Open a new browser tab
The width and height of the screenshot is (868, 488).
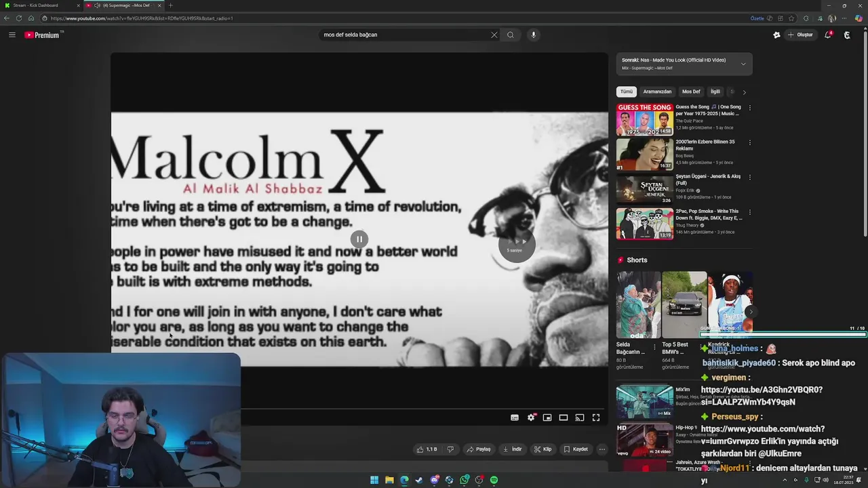point(170,5)
